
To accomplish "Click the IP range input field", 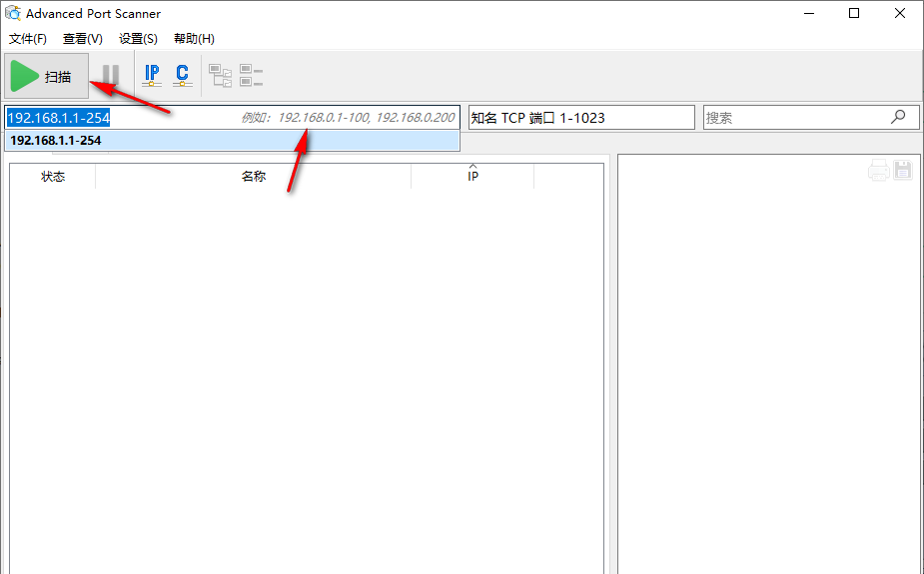I will pos(170,118).
